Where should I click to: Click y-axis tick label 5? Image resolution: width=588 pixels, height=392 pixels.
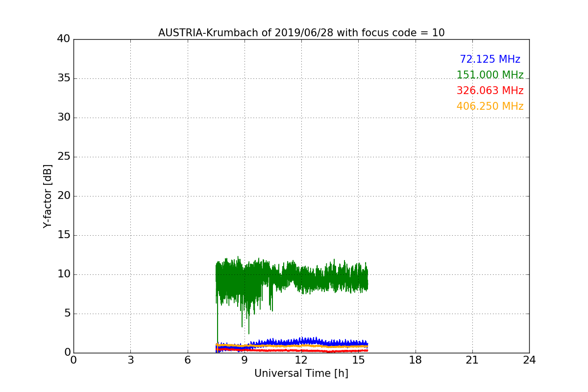click(67, 314)
